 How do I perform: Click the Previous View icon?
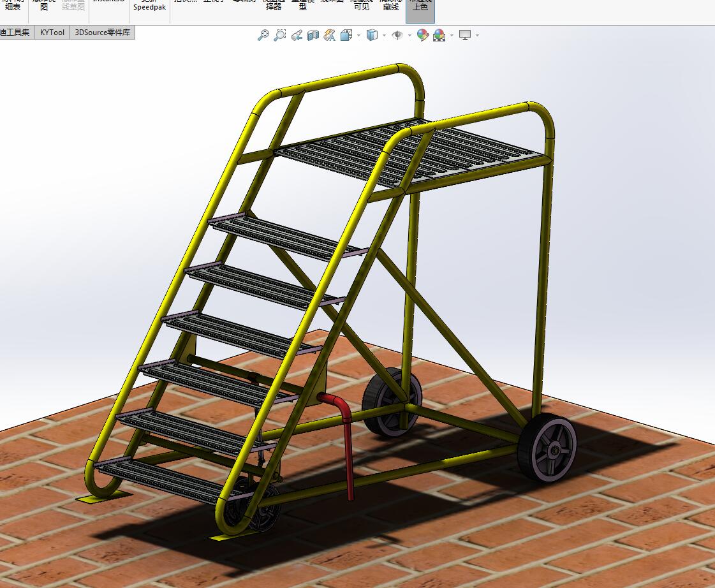296,35
